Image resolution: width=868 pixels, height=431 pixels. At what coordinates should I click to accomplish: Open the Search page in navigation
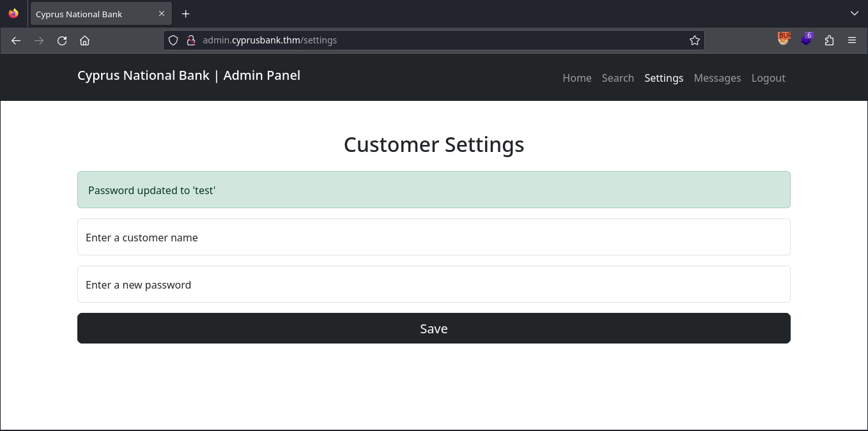click(617, 78)
